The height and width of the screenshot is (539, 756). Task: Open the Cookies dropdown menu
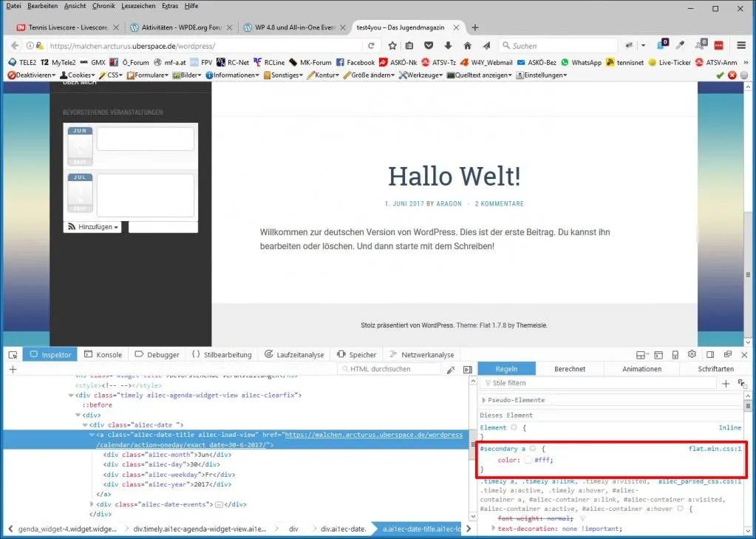tap(78, 75)
